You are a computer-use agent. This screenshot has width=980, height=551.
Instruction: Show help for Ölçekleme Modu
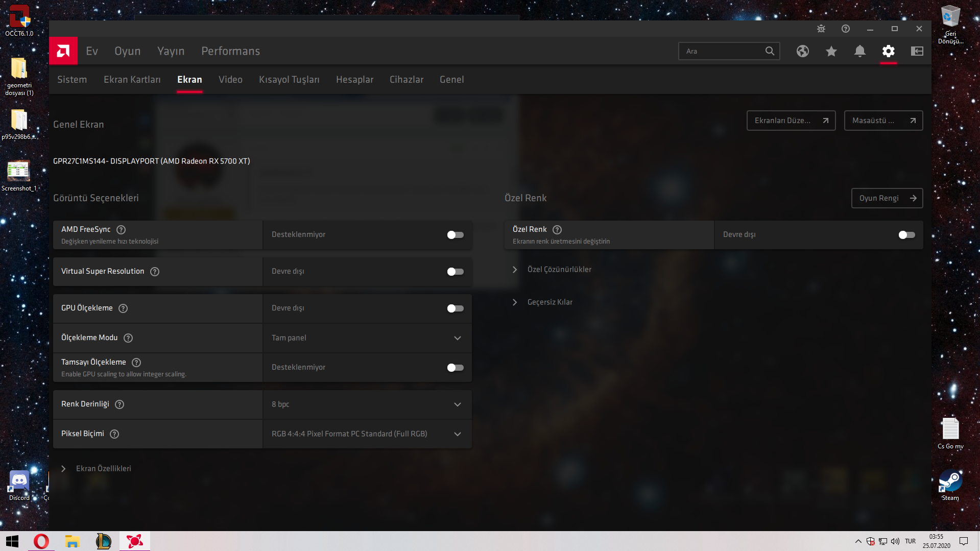pyautogui.click(x=128, y=338)
